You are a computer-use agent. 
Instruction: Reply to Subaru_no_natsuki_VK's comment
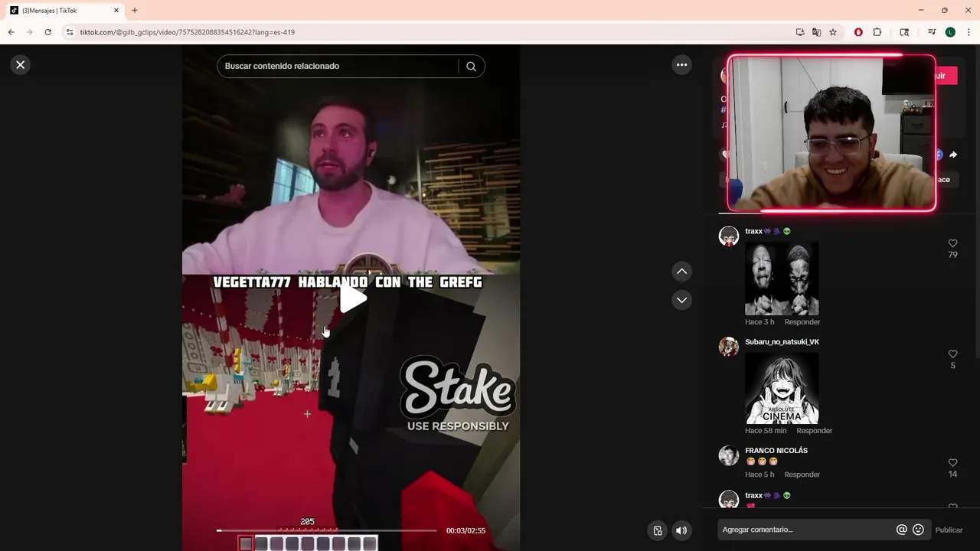pyautogui.click(x=814, y=431)
